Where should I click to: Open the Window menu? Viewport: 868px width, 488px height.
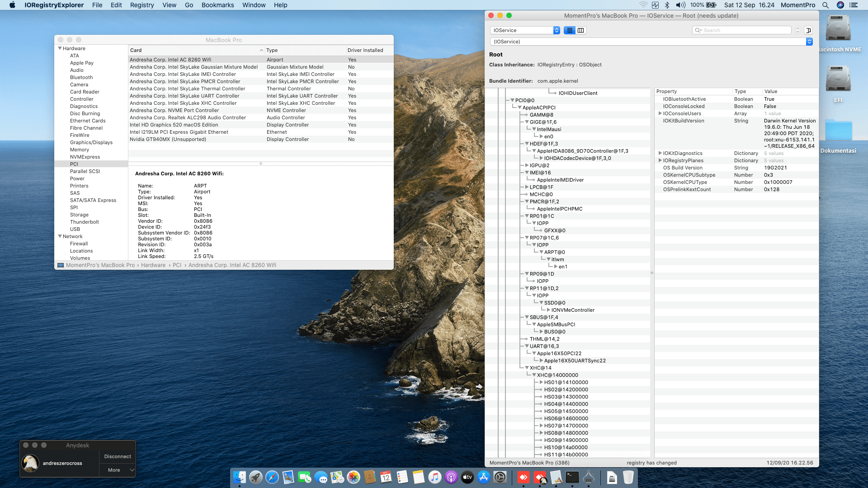point(254,5)
